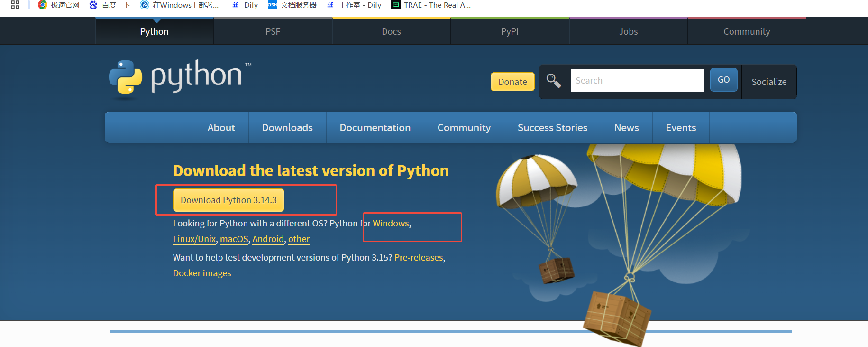This screenshot has width=868, height=347.
Task: Click the magnifying glass search icon
Action: pos(554,81)
